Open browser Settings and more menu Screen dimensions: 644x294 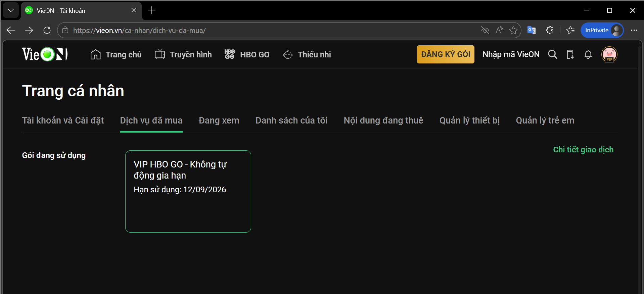(634, 30)
